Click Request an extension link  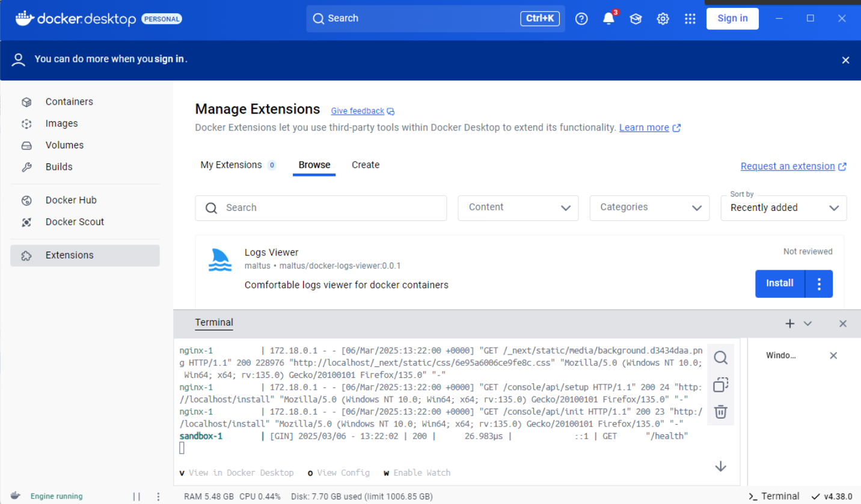[794, 166]
